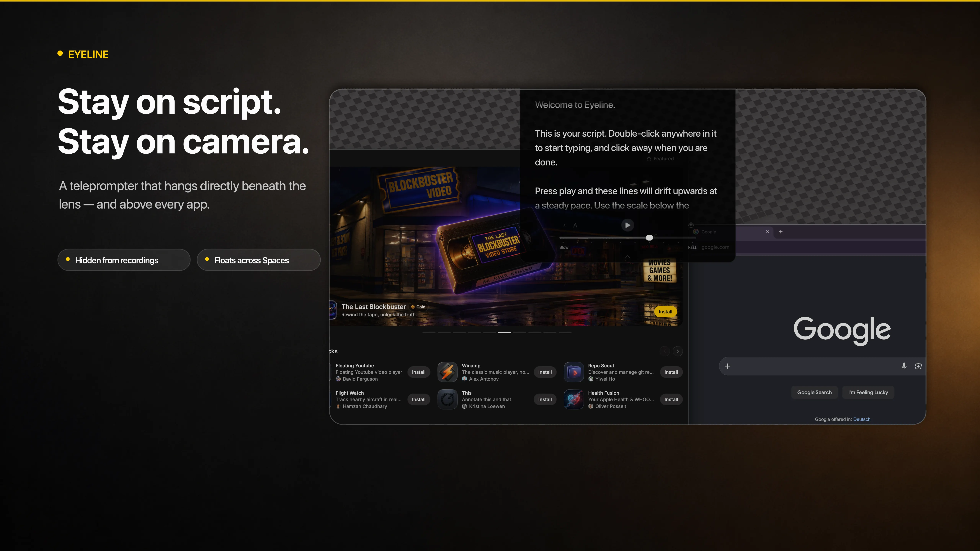This screenshot has width=980, height=551.
Task: Click the Fast speed label
Action: pos(692,248)
